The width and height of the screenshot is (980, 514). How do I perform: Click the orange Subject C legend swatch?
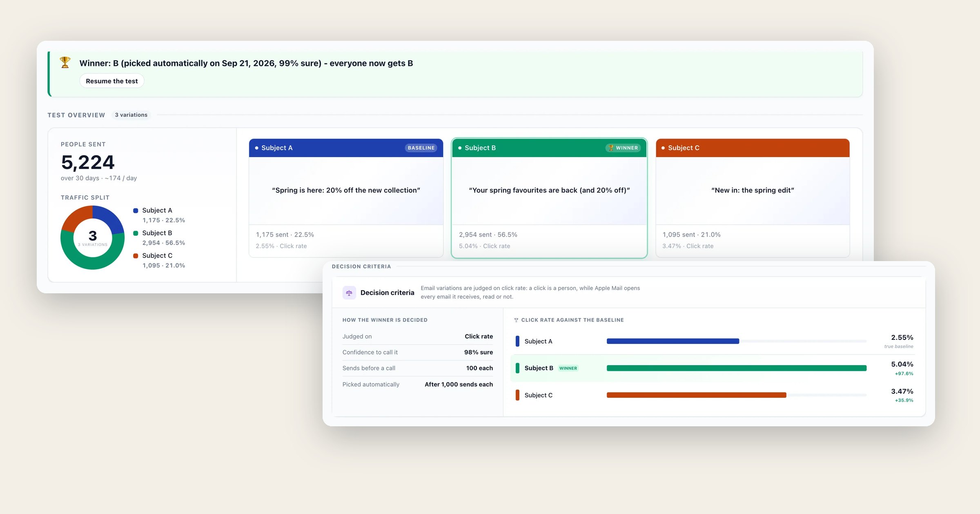tap(136, 256)
